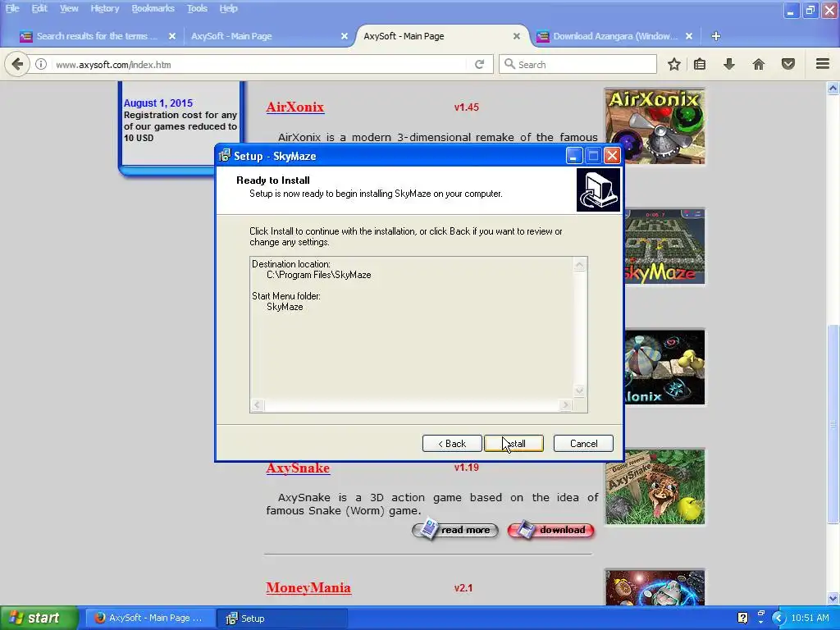Click the page scrollbar up arrow
840x630 pixels.
833,89
